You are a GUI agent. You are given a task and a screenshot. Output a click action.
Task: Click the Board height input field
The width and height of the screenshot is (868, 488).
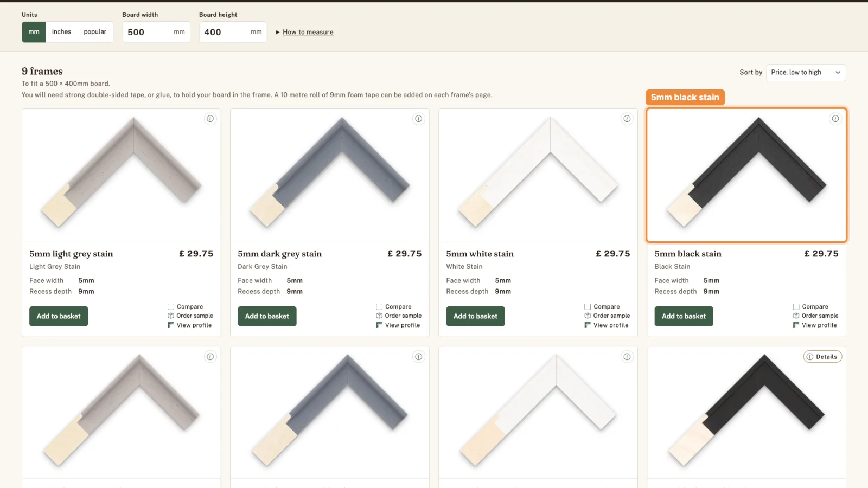[x=233, y=32]
